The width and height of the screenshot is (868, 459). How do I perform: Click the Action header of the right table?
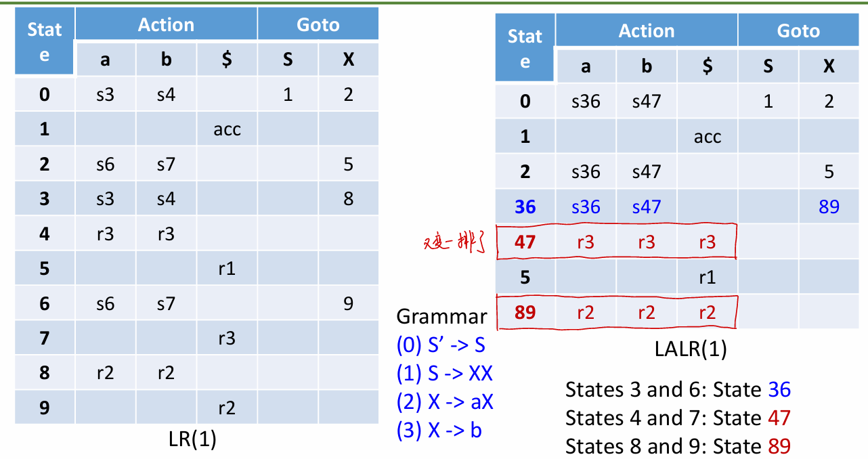coord(646,30)
